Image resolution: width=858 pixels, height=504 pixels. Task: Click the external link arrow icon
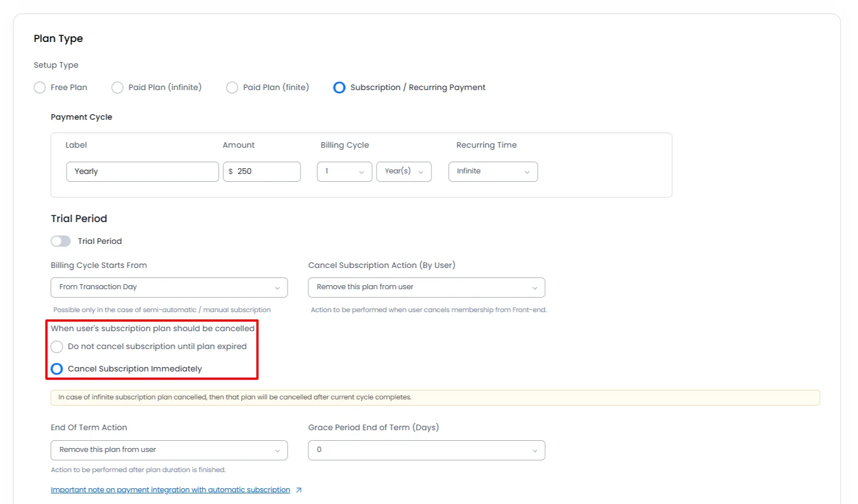[x=299, y=490]
